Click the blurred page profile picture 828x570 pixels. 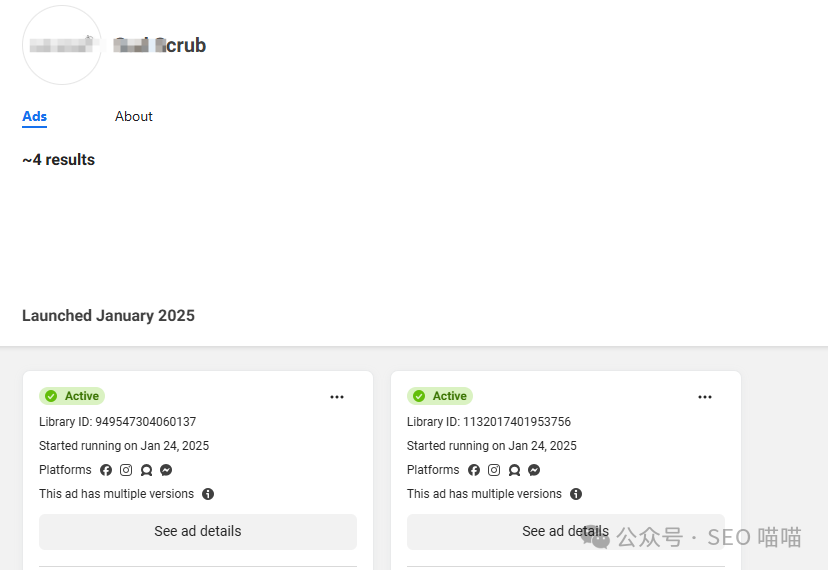(x=62, y=45)
